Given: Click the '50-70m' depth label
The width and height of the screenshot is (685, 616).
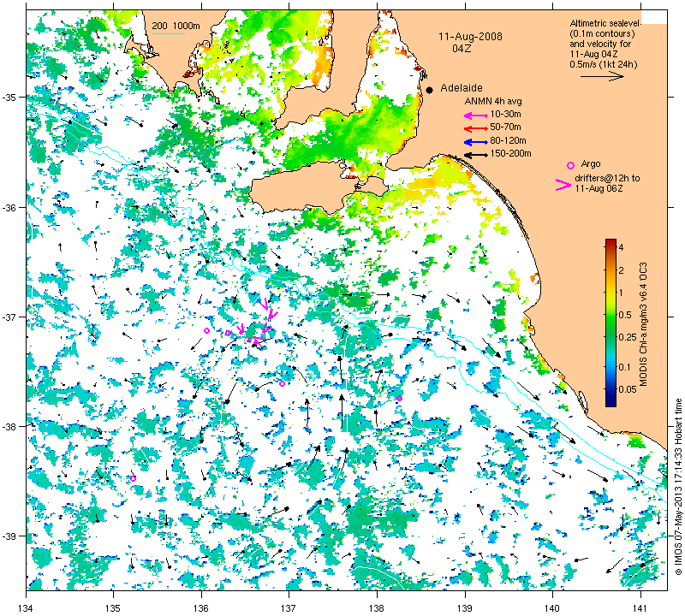Looking at the screenshot, I should 505,127.
